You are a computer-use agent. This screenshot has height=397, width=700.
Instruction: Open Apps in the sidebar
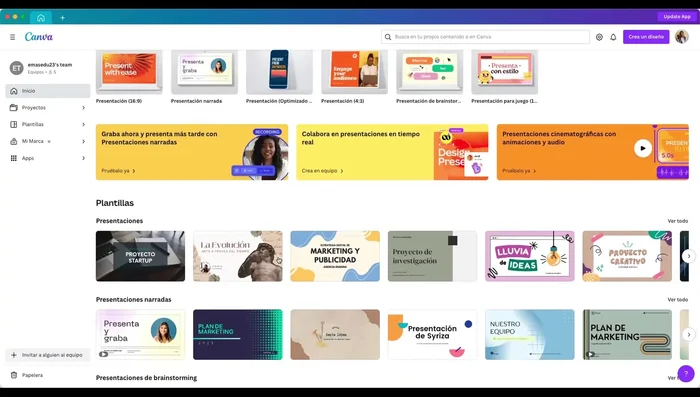pos(48,158)
